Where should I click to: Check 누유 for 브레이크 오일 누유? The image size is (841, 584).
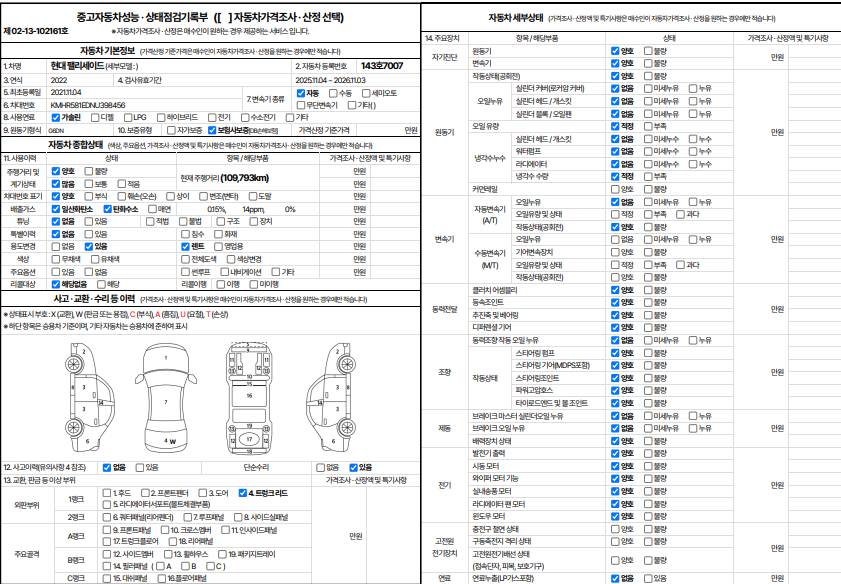(x=693, y=428)
